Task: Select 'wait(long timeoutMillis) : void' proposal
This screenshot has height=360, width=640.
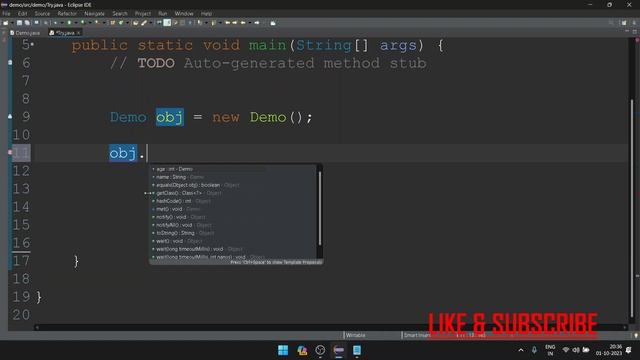Action: coord(233,249)
